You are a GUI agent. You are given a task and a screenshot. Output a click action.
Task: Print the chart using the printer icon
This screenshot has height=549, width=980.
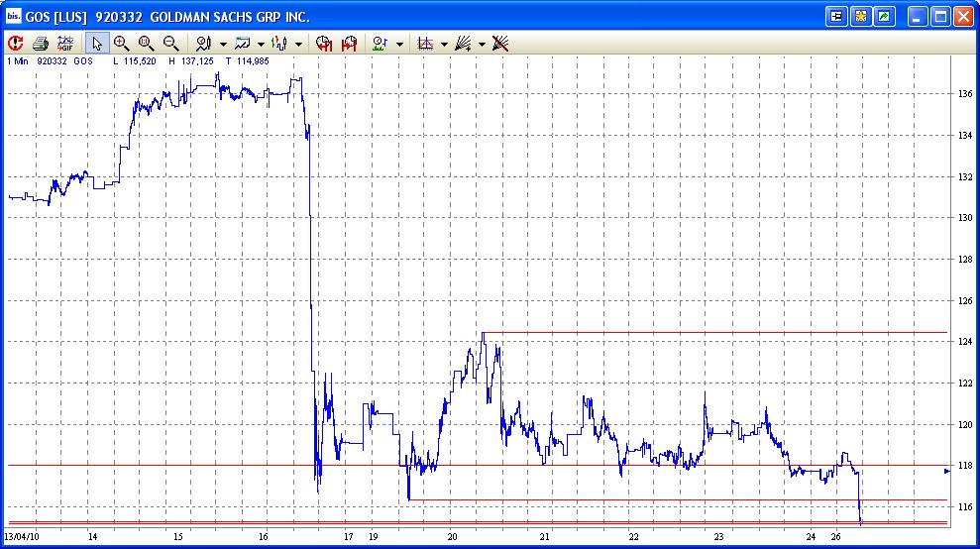tap(41, 44)
